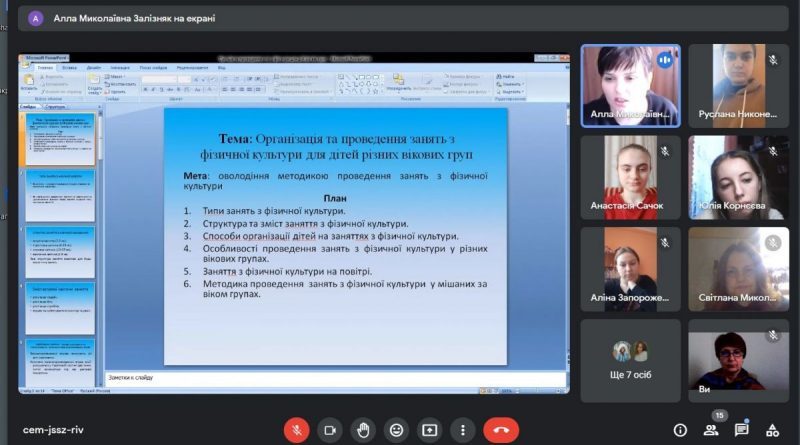Toggle the camera button
The image size is (800, 445).
point(330,430)
